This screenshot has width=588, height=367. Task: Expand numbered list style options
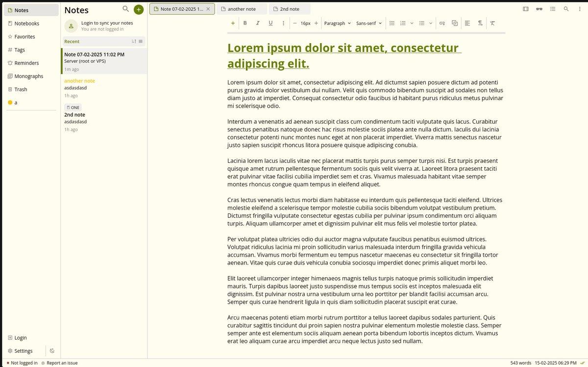[412, 23]
